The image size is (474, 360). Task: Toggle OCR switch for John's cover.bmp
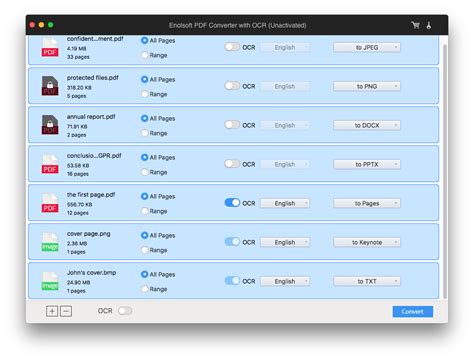pyautogui.click(x=232, y=281)
